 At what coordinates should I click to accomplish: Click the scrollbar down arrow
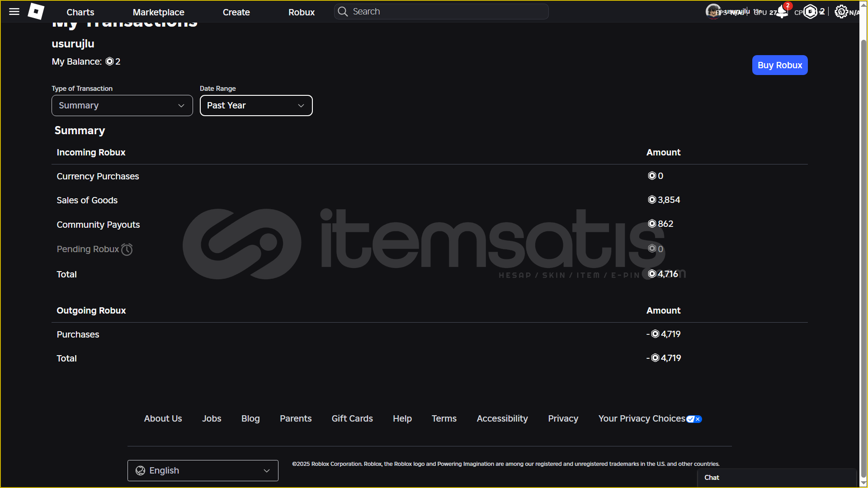(863, 483)
